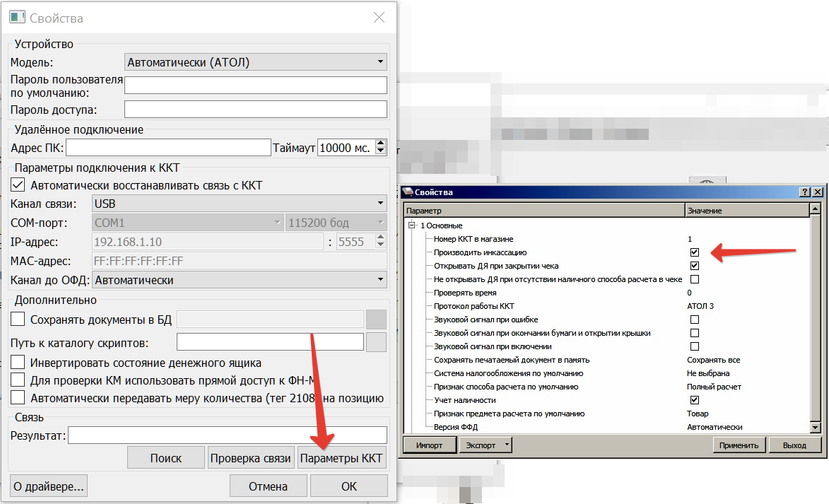Click the app icon in the Свойства title bar
Image resolution: width=829 pixels, height=504 pixels.
pos(17,18)
